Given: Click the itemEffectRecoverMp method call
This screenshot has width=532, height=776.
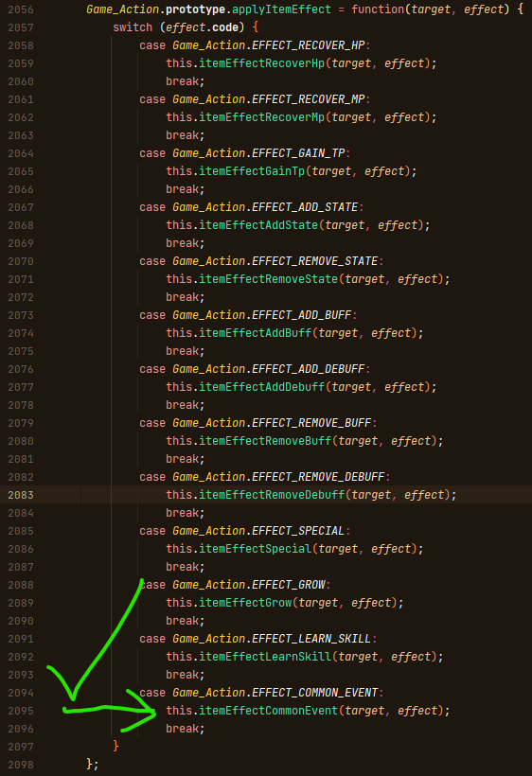Looking at the screenshot, I should [x=262, y=117].
